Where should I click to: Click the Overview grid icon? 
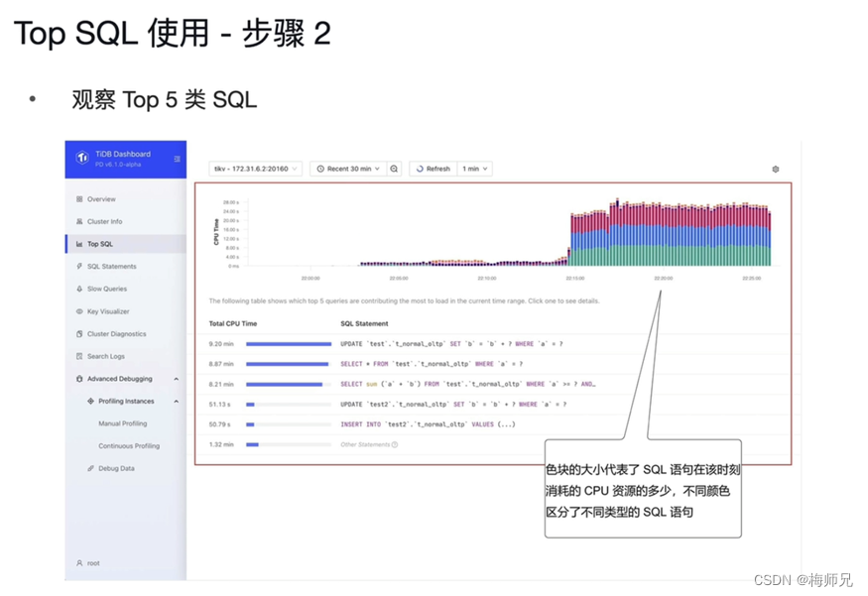tap(79, 199)
